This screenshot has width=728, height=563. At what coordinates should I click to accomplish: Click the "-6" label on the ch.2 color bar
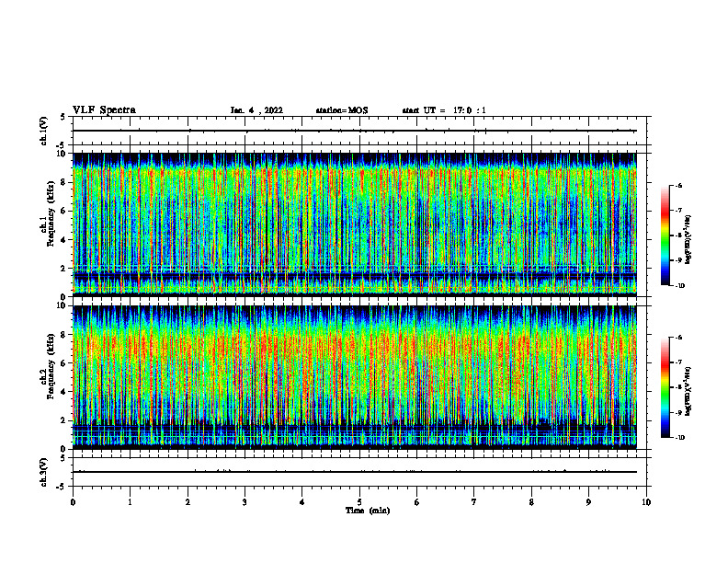pyautogui.click(x=678, y=338)
